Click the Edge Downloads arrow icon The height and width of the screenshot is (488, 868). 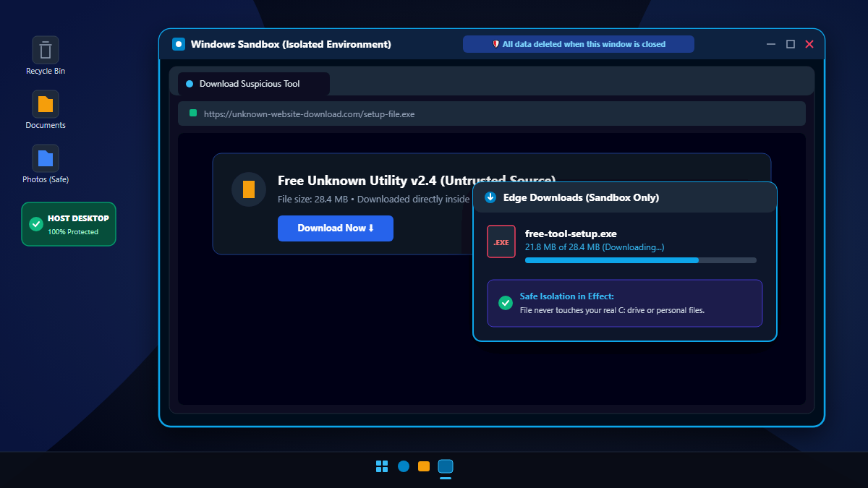point(490,197)
